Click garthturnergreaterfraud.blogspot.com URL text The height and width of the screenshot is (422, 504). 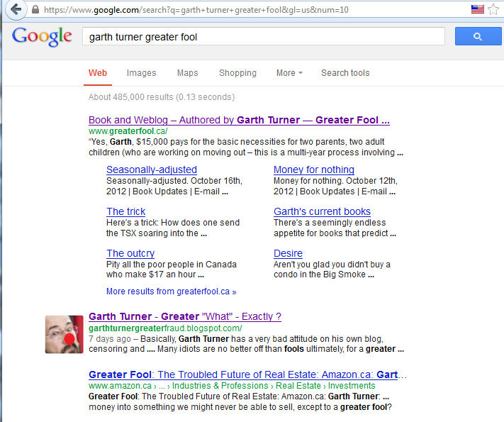point(165,328)
